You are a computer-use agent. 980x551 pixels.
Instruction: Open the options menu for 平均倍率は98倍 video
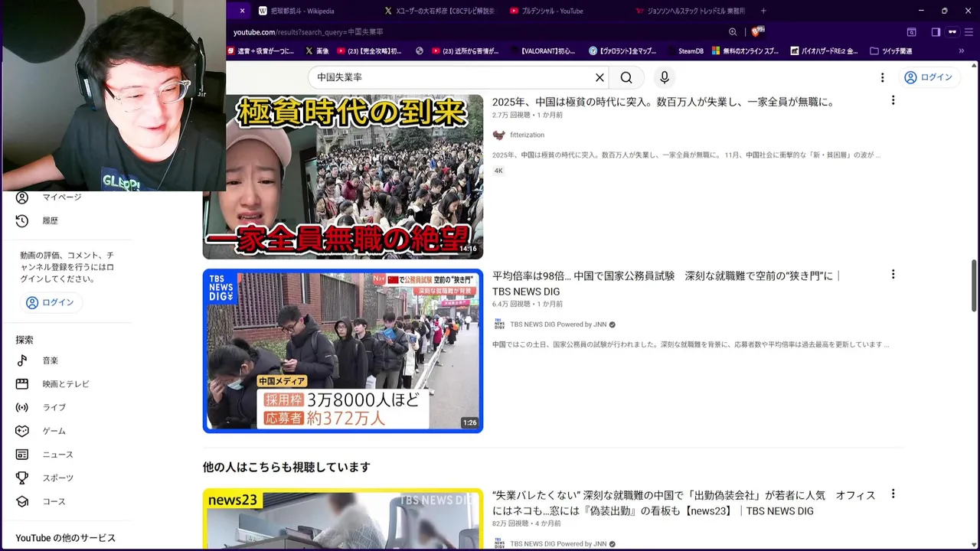point(893,274)
